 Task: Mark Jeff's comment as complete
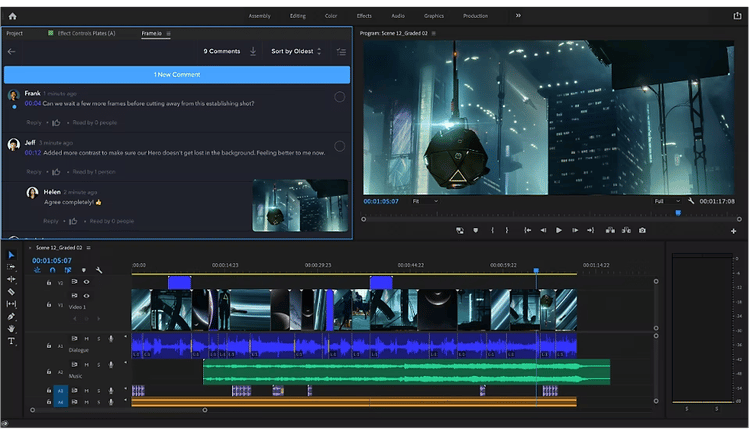pos(340,146)
